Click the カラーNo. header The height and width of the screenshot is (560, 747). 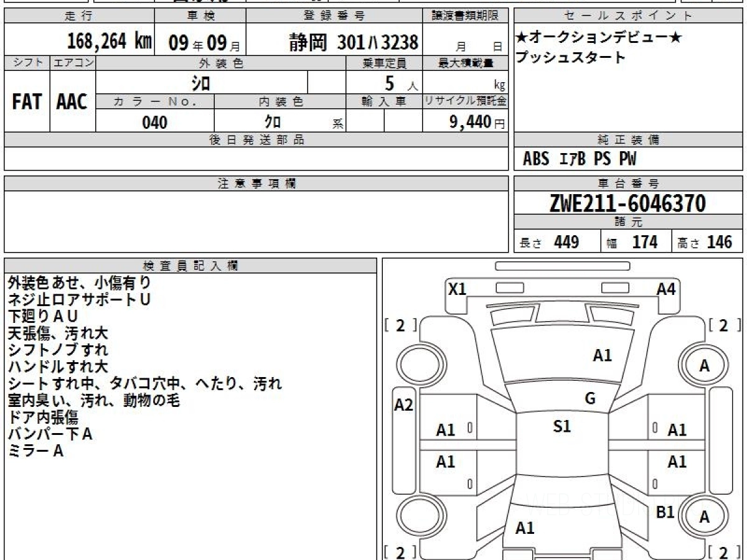click(155, 101)
